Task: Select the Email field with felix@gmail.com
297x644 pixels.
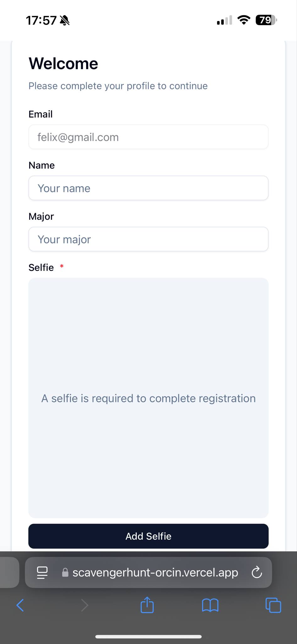Action: point(148,137)
